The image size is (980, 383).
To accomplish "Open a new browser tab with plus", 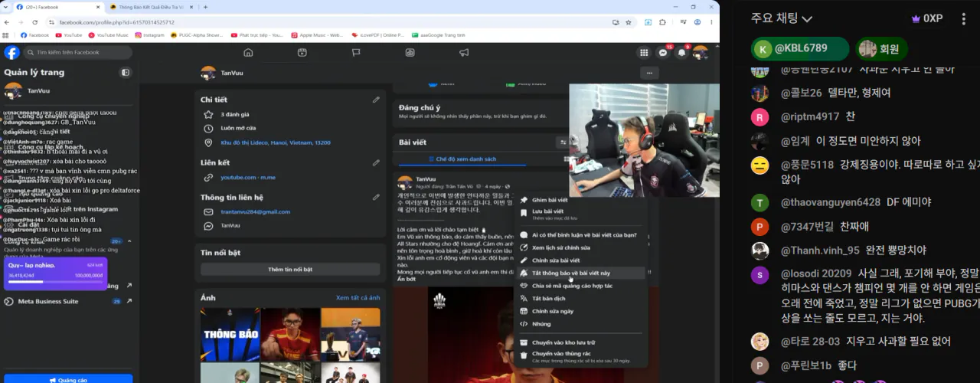I will (205, 7).
